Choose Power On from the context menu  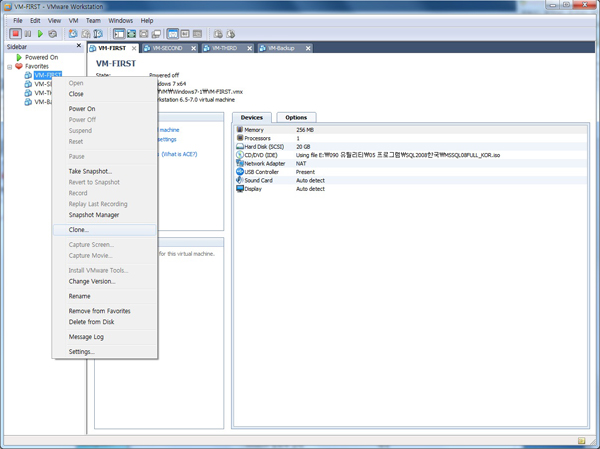point(104,109)
